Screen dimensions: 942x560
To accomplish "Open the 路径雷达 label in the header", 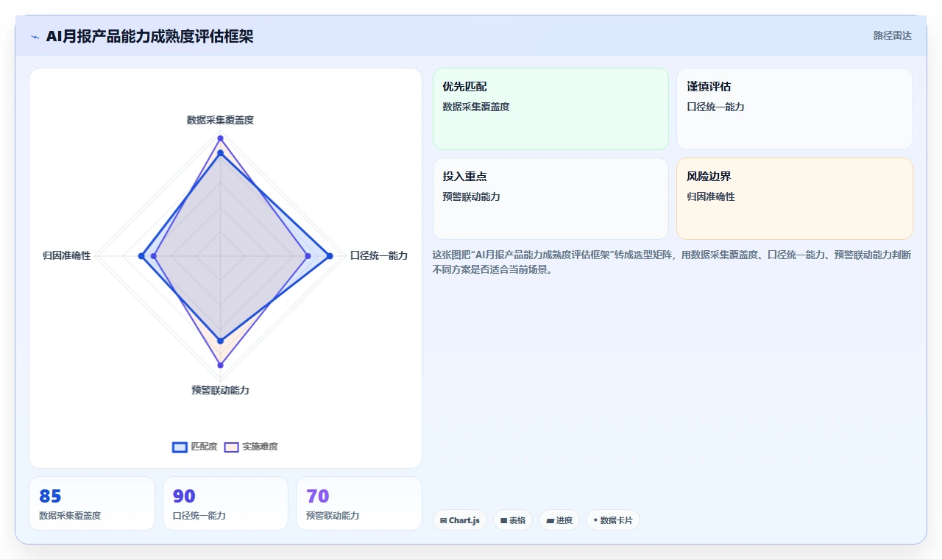I will [892, 35].
